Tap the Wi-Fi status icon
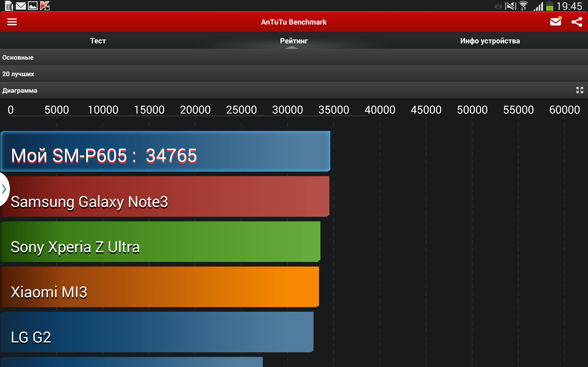This screenshot has height=367, width=588. pos(523,6)
